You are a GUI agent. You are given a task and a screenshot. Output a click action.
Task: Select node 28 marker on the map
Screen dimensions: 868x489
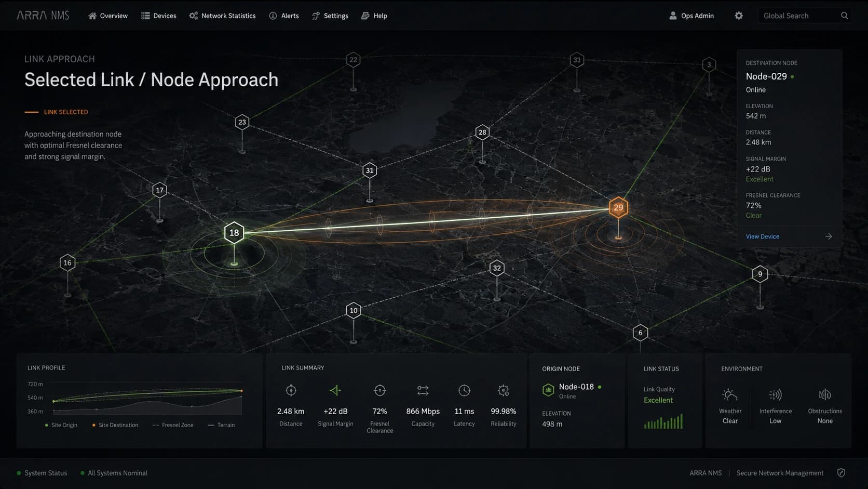[482, 132]
